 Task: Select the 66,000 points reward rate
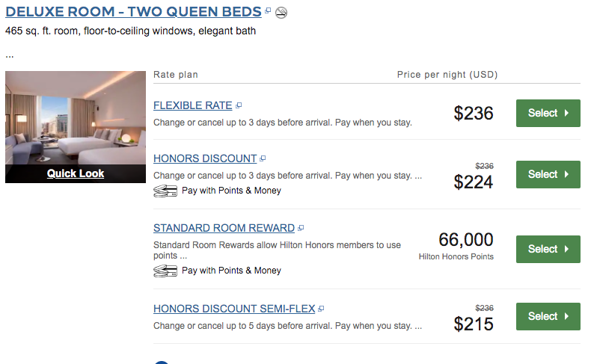[548, 249]
